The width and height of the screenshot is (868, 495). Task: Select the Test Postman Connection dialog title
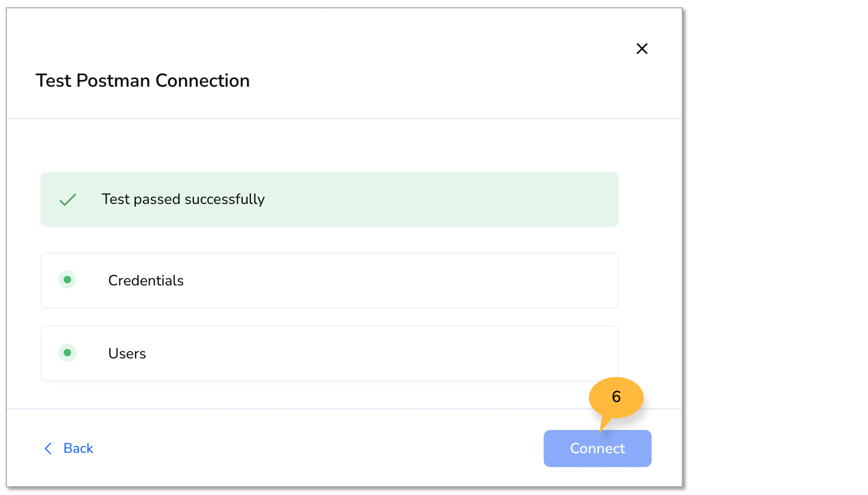click(x=142, y=80)
